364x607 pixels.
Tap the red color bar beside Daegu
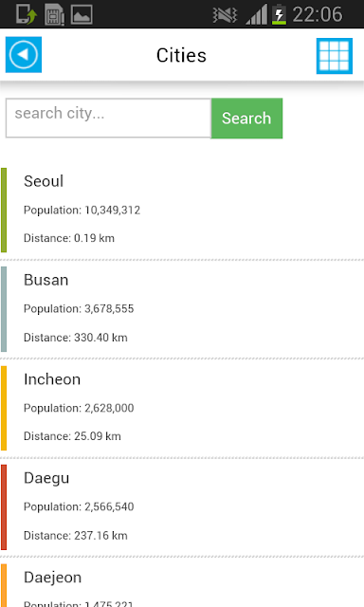click(4, 507)
